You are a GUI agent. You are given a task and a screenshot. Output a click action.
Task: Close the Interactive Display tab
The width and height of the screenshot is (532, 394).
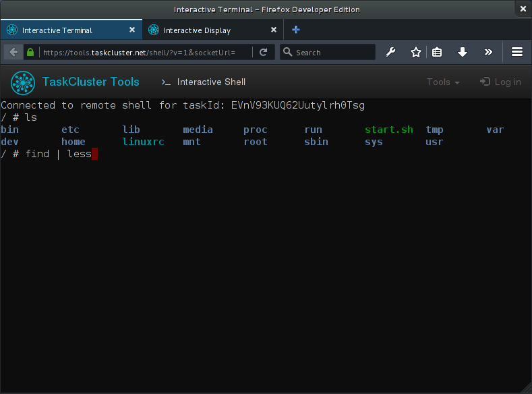pos(274,30)
